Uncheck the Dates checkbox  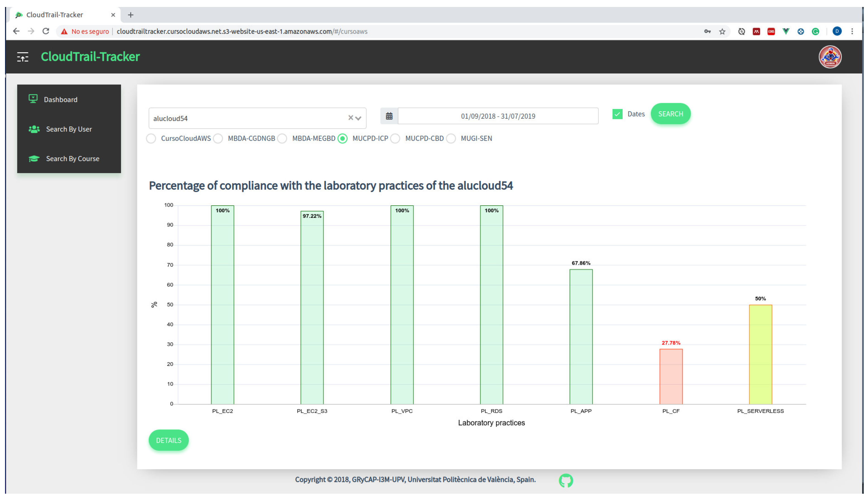click(617, 114)
